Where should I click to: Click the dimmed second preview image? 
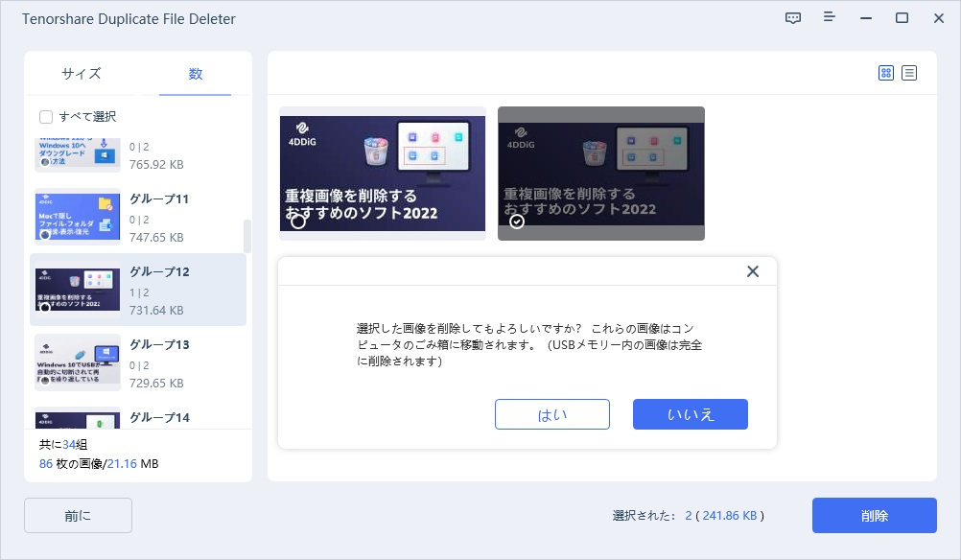[601, 174]
